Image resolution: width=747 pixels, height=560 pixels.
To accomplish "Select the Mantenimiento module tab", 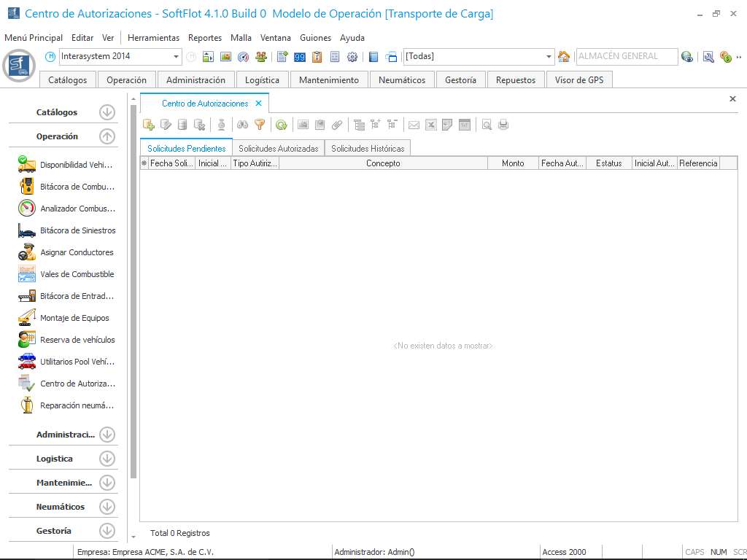I will click(329, 80).
